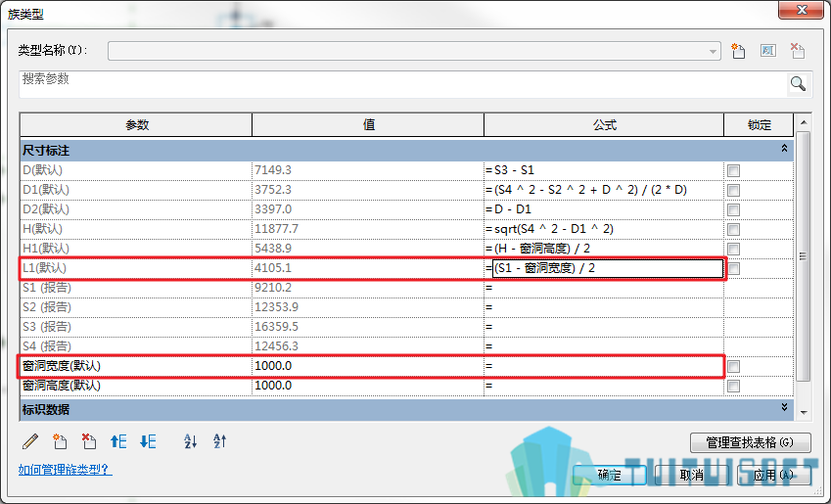Click the delete parameter icon in bottom toolbar
Viewport: 831px width, 504px height.
[x=89, y=441]
